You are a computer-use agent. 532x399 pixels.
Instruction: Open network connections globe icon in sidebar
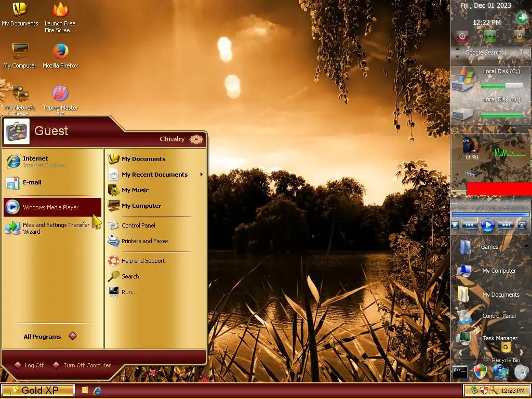[x=500, y=371]
